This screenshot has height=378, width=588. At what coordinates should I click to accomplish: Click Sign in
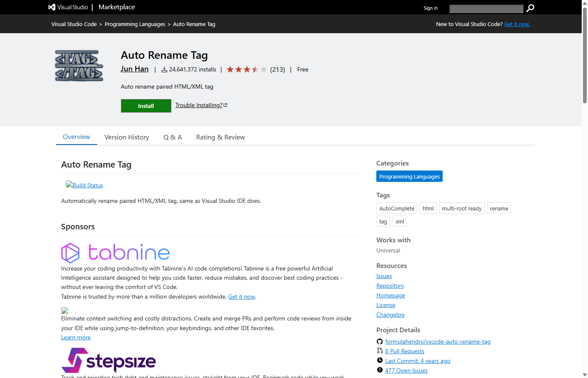[x=430, y=8]
